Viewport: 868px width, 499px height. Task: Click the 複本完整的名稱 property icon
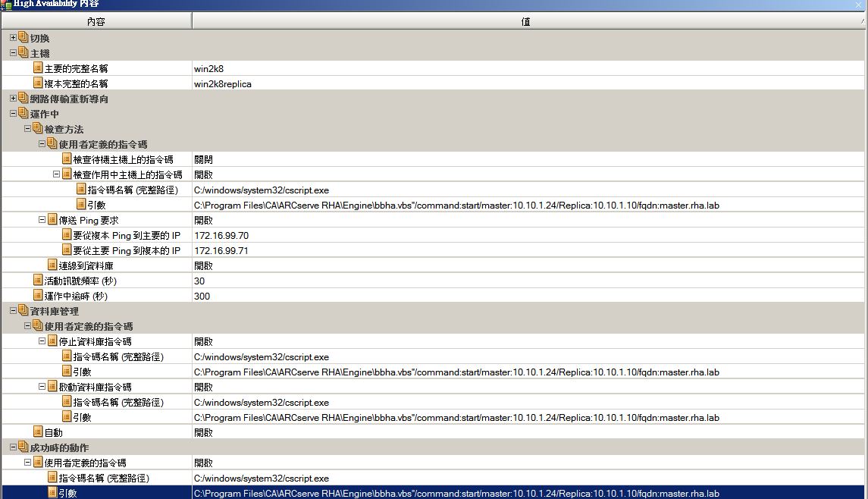click(38, 83)
